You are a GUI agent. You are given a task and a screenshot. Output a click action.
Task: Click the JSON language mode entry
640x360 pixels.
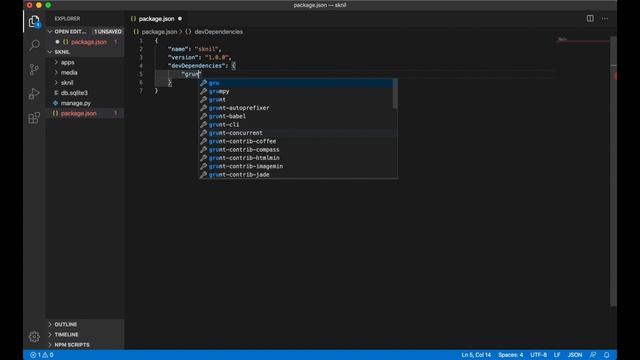coord(575,355)
